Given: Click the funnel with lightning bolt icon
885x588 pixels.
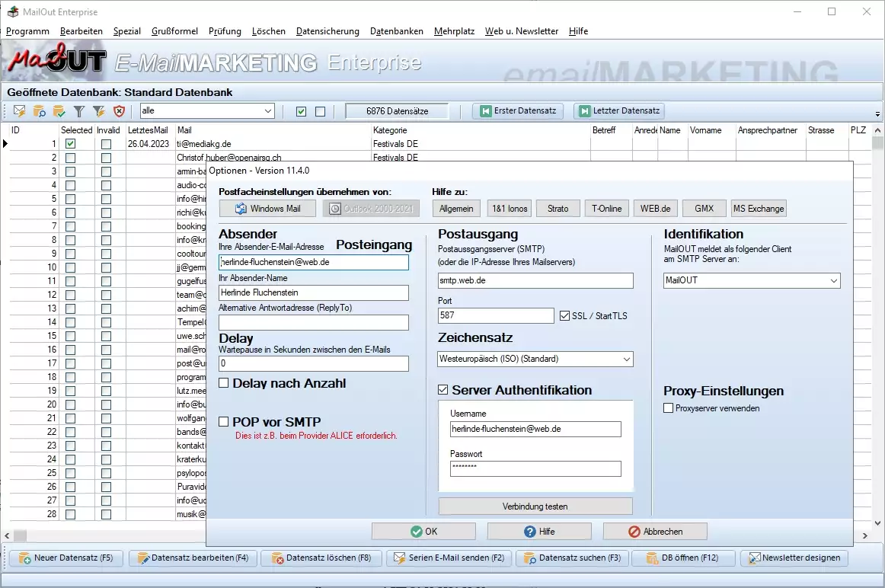Looking at the screenshot, I should (x=99, y=111).
